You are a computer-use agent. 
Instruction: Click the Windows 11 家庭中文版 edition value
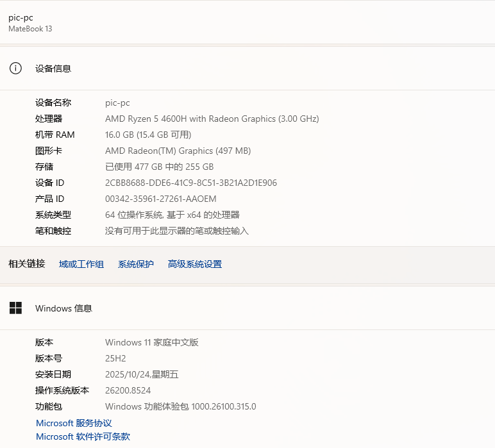[152, 343]
